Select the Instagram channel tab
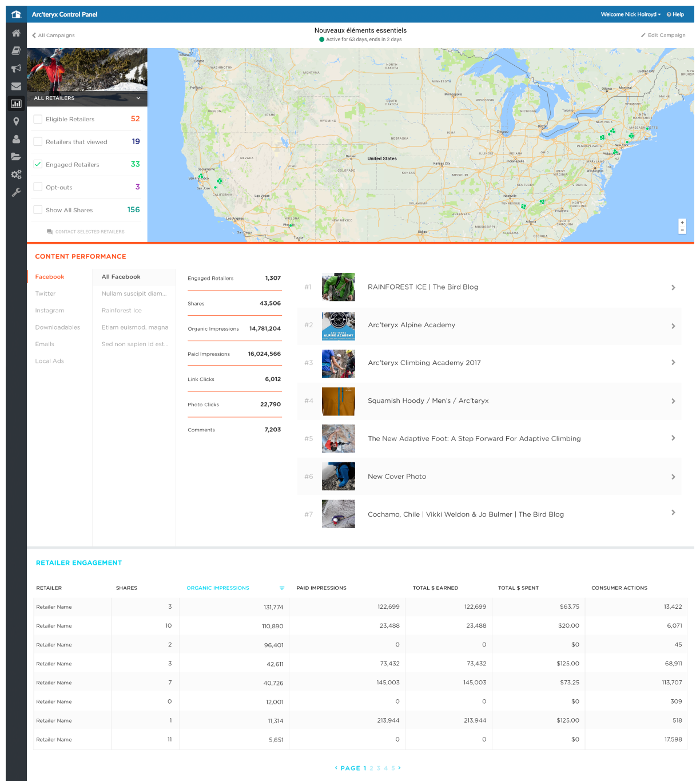This screenshot has height=781, width=700. (50, 311)
